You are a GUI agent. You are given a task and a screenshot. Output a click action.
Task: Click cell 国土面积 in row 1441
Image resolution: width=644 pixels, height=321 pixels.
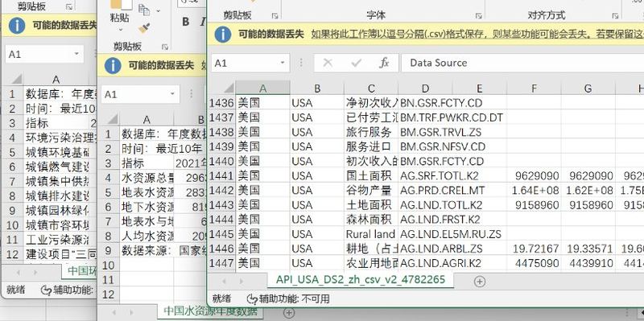[371, 175]
